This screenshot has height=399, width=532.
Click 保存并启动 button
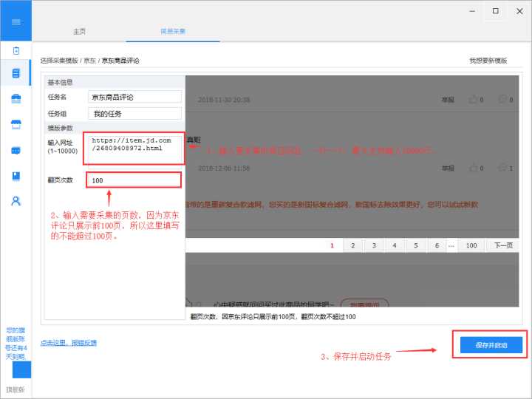tap(491, 345)
